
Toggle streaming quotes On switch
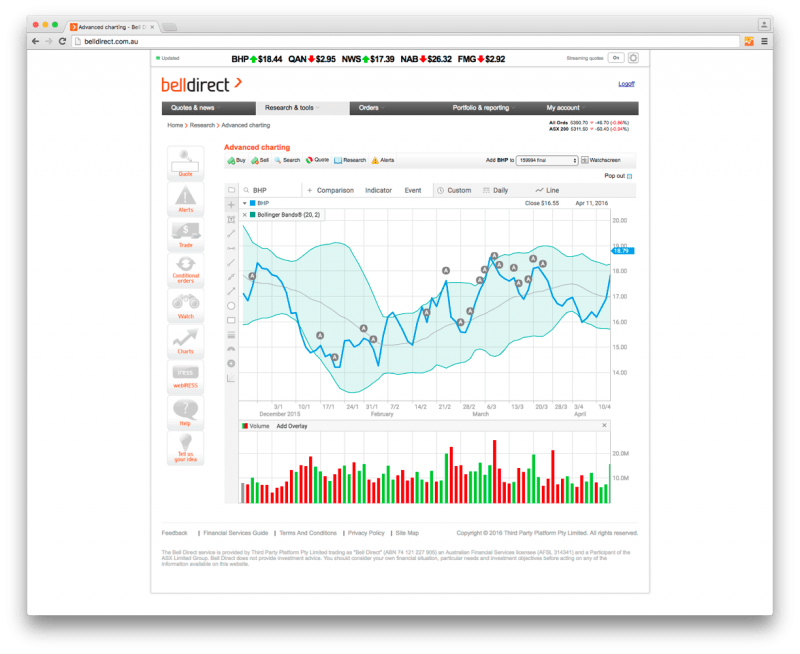tap(616, 58)
